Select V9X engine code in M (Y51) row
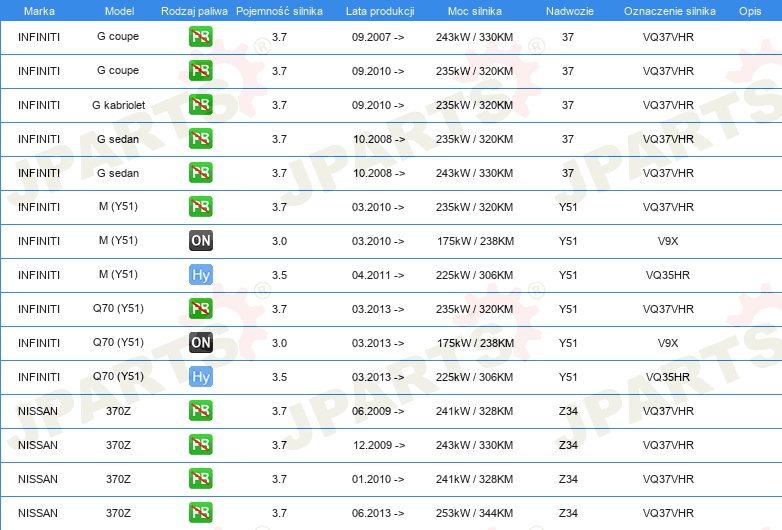 click(668, 241)
